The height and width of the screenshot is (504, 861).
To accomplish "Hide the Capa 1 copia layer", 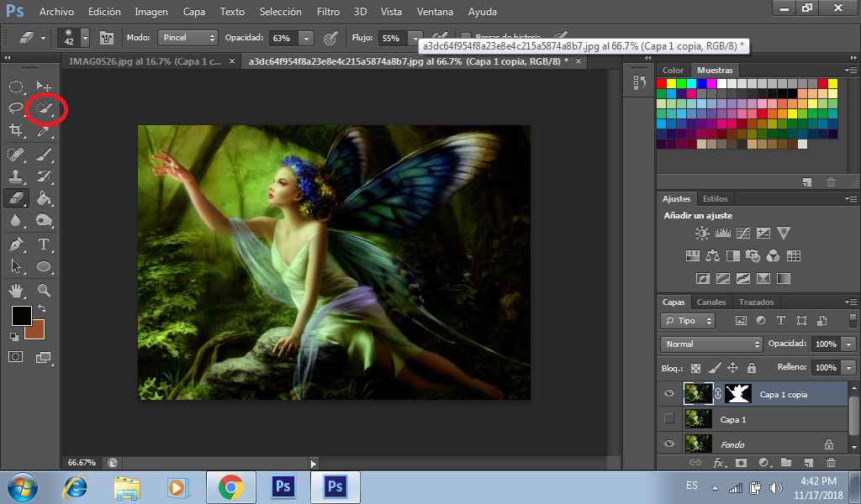I will pos(668,394).
